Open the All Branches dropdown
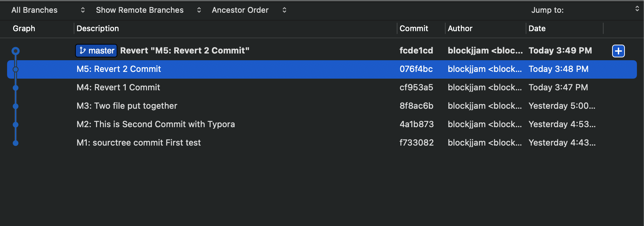The height and width of the screenshot is (226, 644). (x=48, y=10)
